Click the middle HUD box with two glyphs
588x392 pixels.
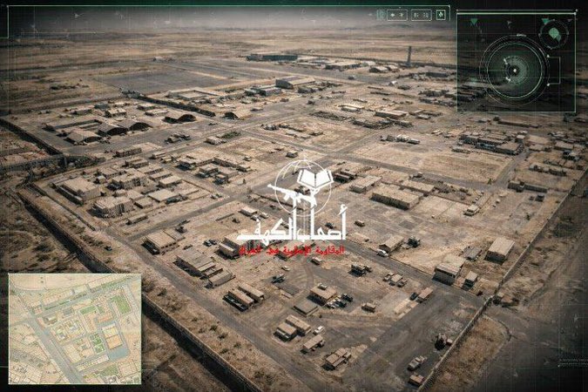(x=421, y=16)
